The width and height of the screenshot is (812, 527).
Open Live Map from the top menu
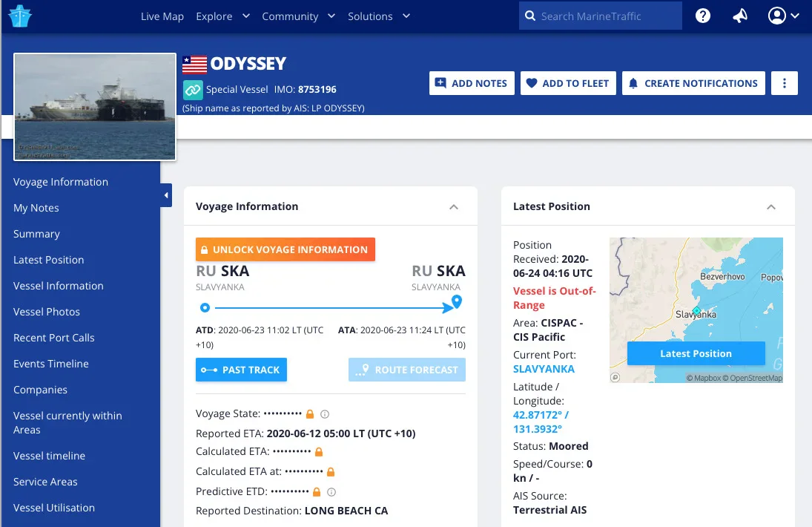162,16
